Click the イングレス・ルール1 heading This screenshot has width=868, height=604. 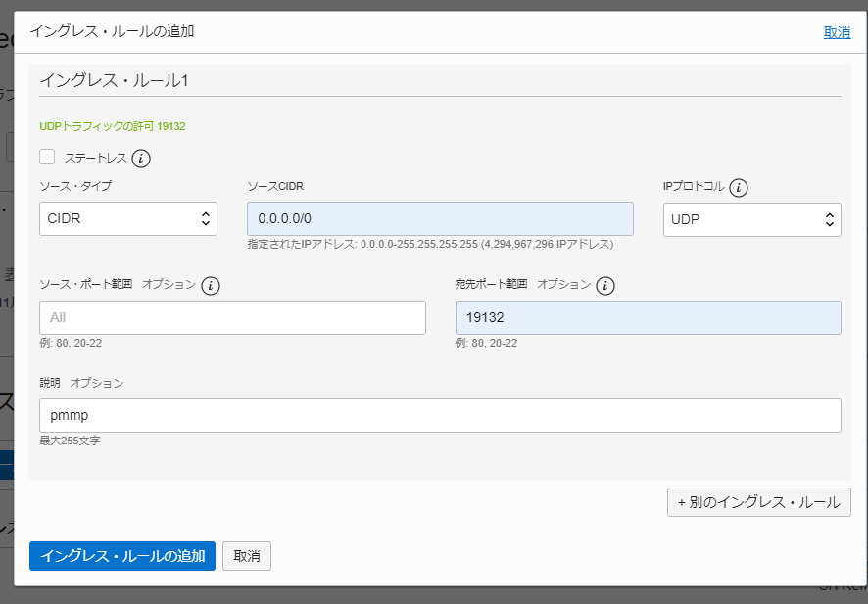coord(114,80)
